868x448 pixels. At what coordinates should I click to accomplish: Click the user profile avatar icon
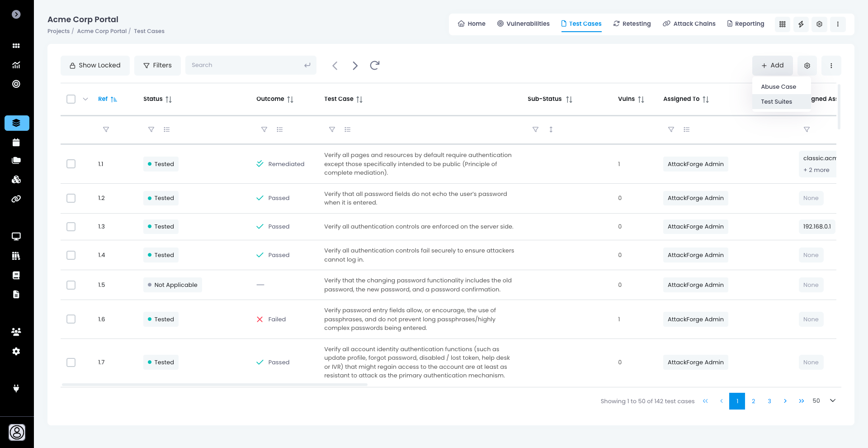17,432
